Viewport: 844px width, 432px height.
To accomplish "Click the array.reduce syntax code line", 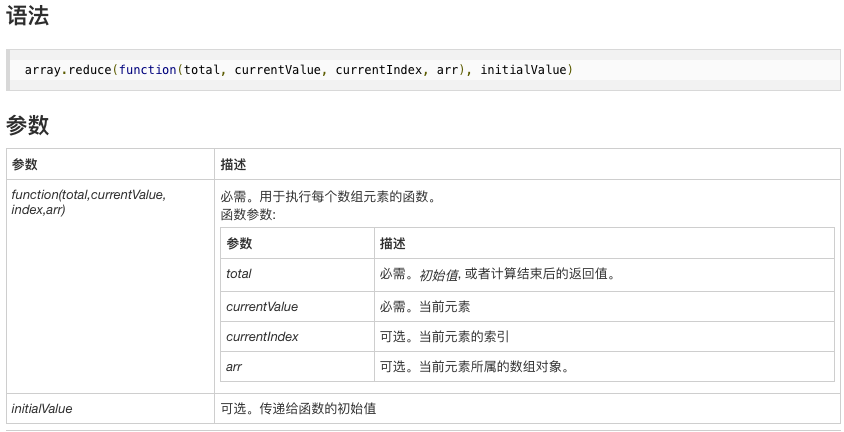I will point(299,70).
